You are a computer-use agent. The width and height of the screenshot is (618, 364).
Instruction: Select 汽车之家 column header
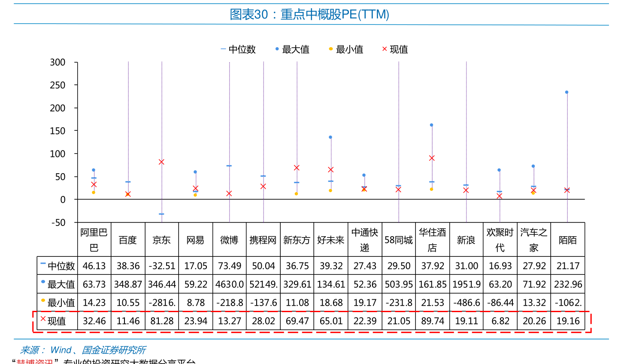534,240
